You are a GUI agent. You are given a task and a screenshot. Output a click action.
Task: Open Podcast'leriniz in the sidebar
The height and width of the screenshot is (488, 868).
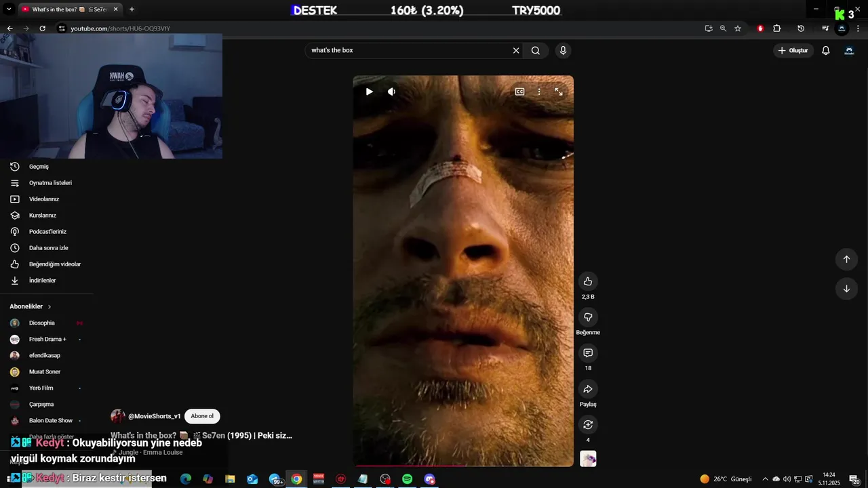[47, 232]
